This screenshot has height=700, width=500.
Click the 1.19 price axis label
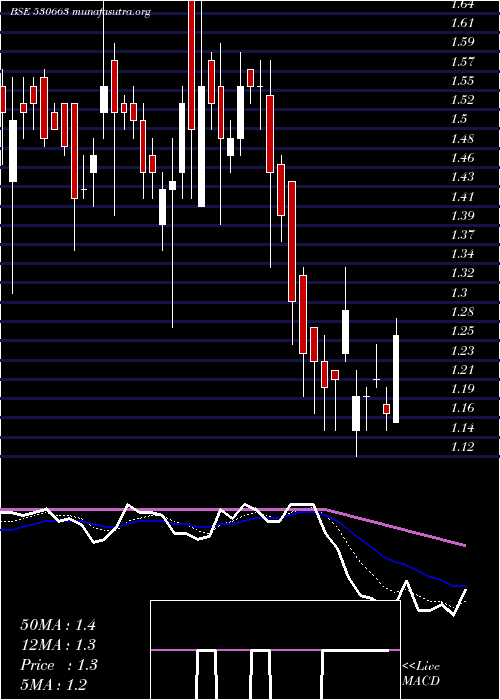[462, 389]
